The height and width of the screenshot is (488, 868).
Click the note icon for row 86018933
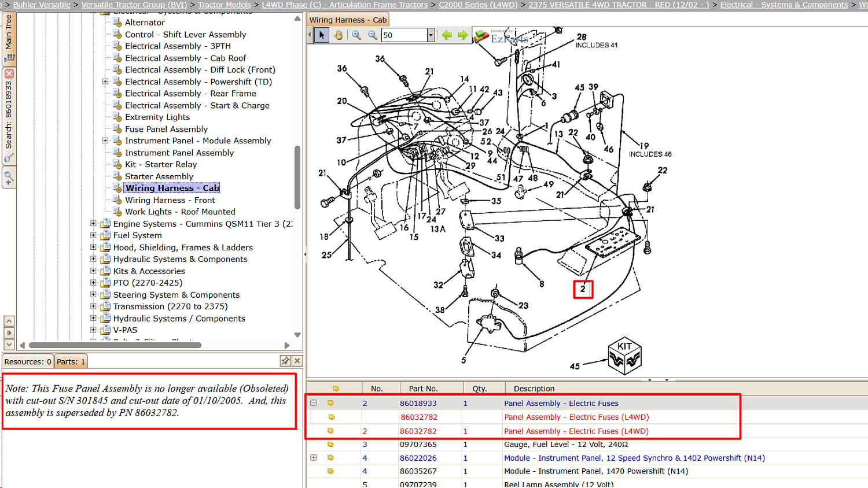[x=330, y=403]
